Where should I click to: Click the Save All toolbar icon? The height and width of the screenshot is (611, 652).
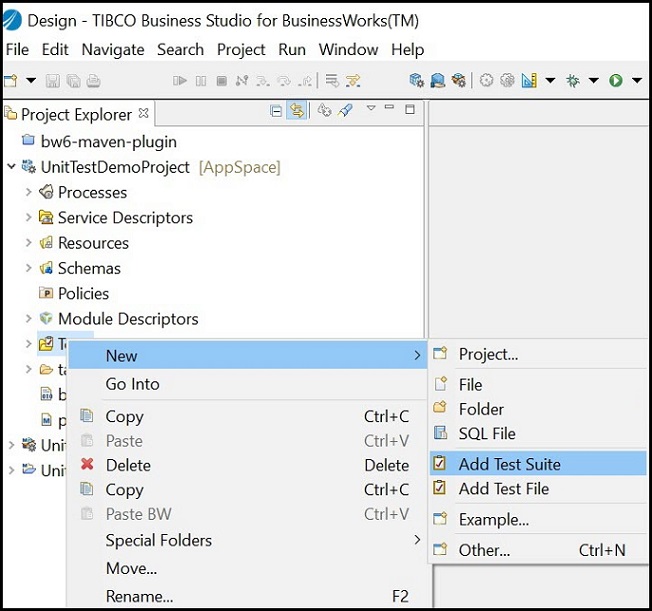tap(74, 80)
